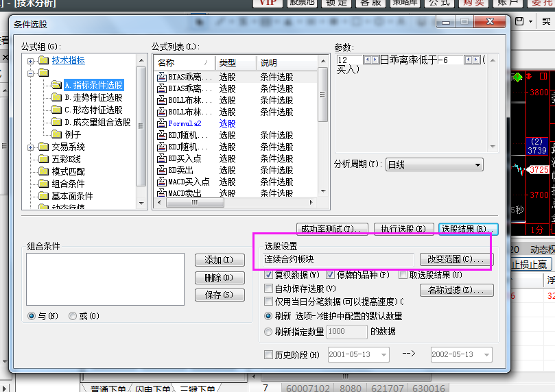
Task: Select 刷新 选项->维护中配置的默认数量 radio
Action: (x=268, y=316)
